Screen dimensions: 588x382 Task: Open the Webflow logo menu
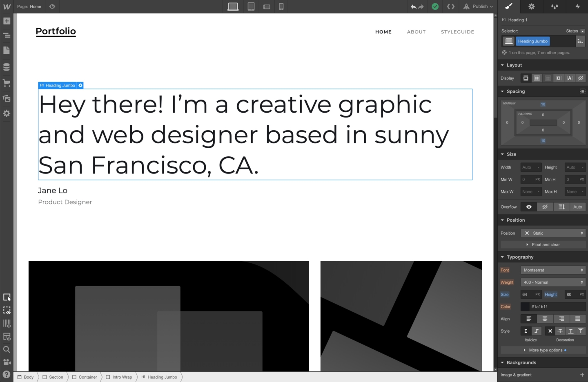point(7,7)
